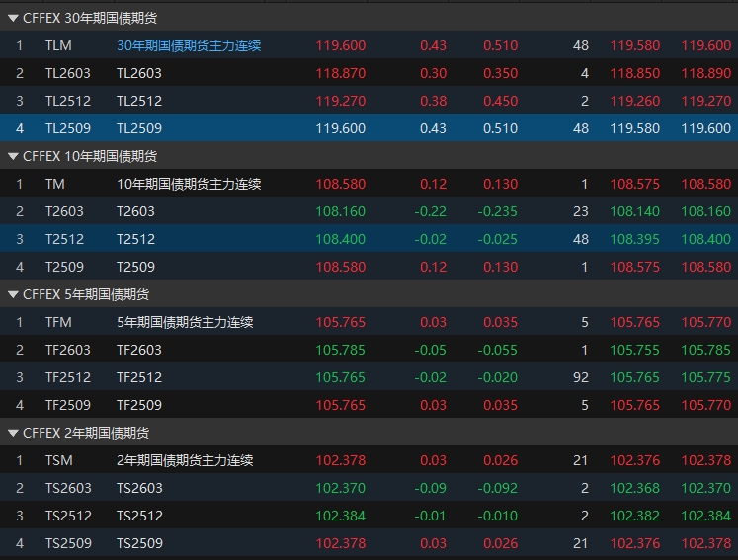Click TL2512 bid price 119.260
Image resolution: width=738 pixels, height=560 pixels.
(635, 101)
